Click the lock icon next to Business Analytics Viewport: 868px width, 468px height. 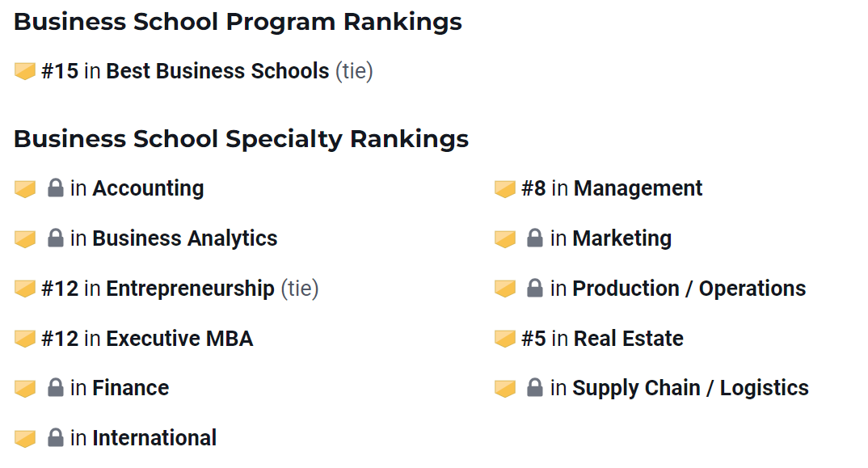pyautogui.click(x=55, y=238)
